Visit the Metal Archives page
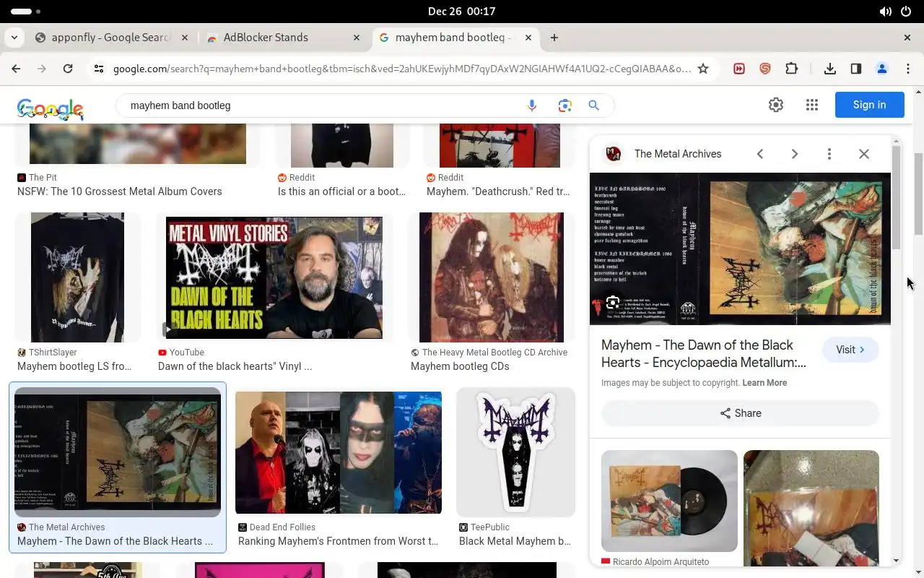This screenshot has width=924, height=578. point(850,350)
